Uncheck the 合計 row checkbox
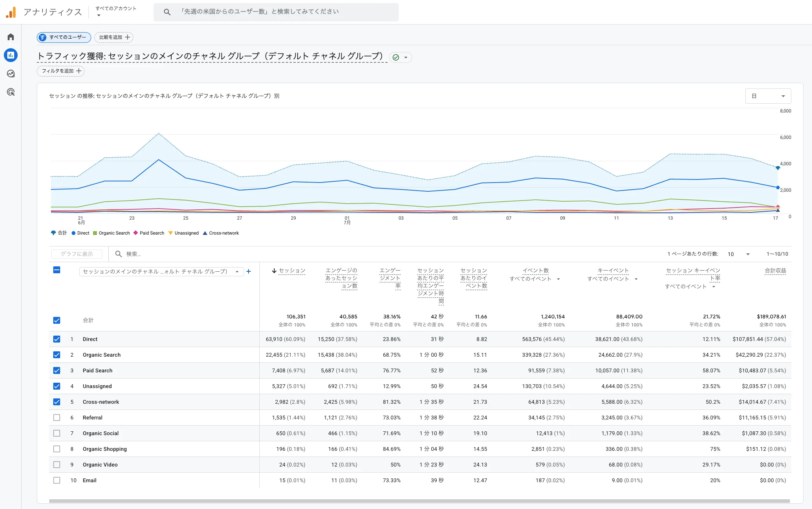812x509 pixels. 57,320
